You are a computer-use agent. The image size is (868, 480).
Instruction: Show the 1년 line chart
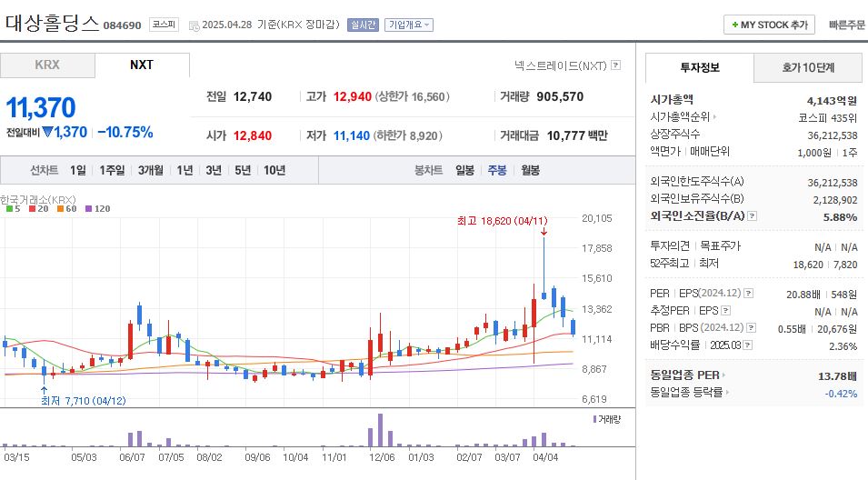click(x=185, y=171)
